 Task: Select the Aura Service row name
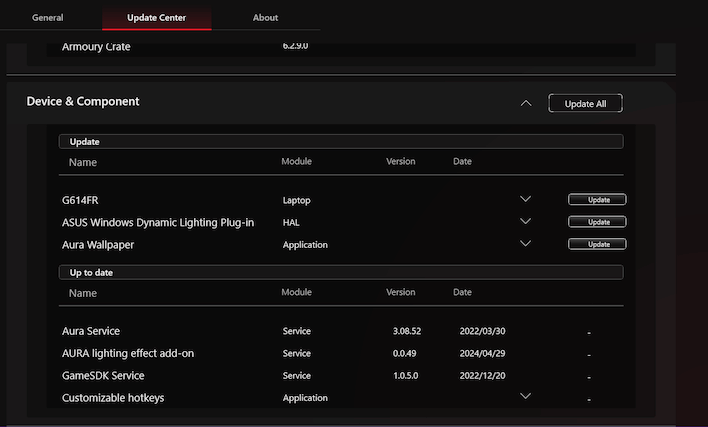point(91,331)
